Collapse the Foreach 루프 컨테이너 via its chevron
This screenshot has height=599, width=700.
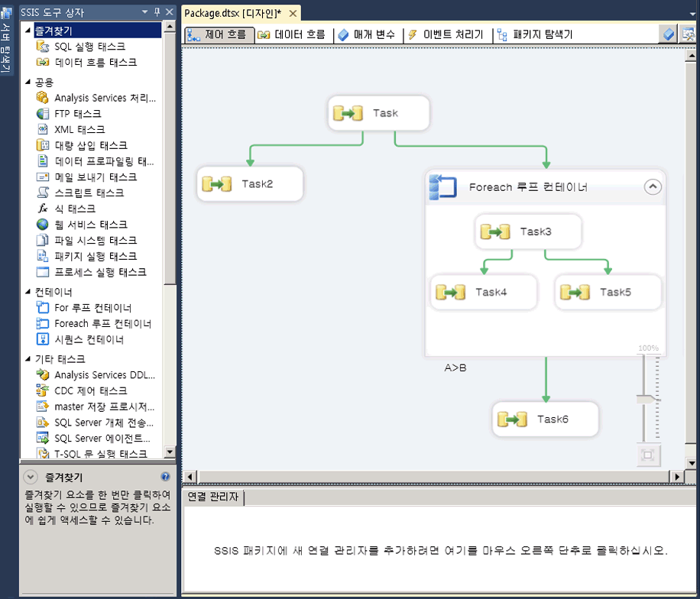(653, 186)
